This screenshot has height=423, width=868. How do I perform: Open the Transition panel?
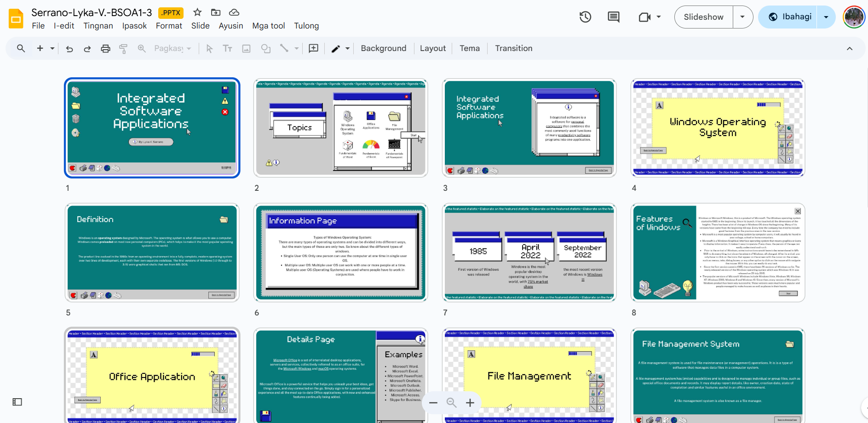coord(514,48)
